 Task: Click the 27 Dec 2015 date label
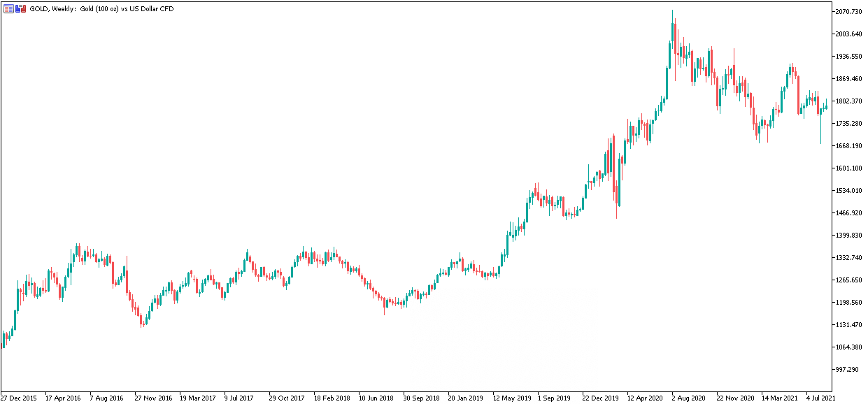pos(19,398)
